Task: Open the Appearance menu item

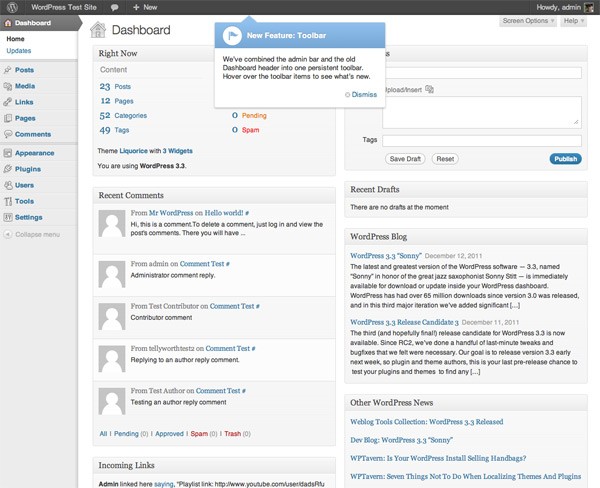Action: click(x=34, y=153)
